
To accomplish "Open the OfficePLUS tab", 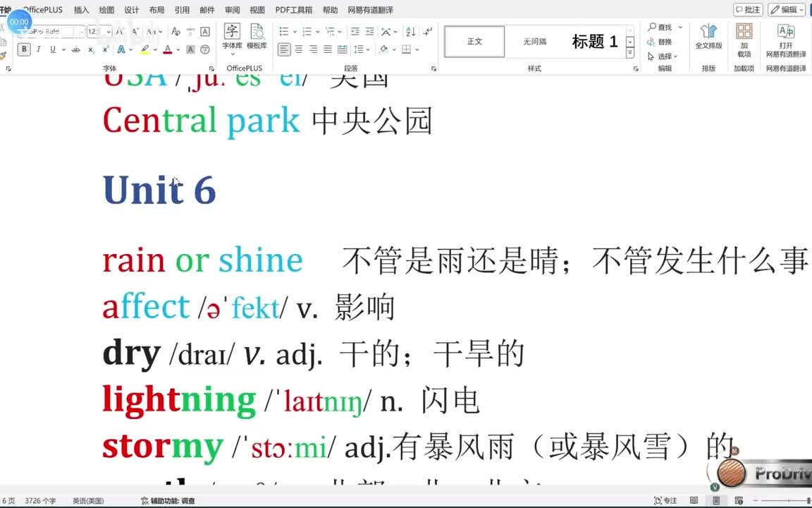I will [x=42, y=10].
